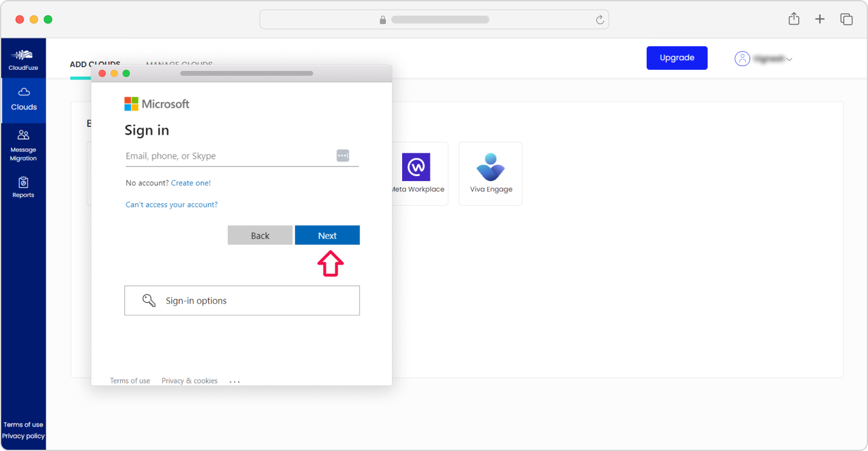This screenshot has height=451, width=868.
Task: Switch to the Manage Clouds tab
Action: pos(179,65)
